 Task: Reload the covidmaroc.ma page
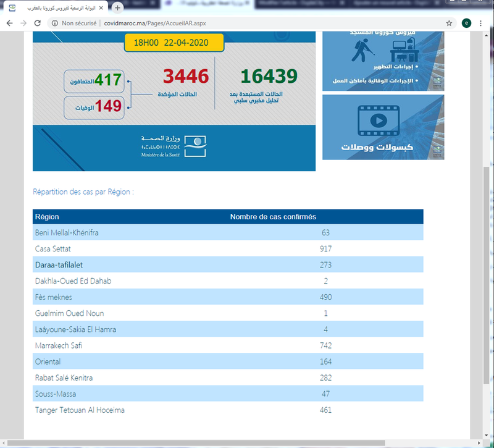click(x=38, y=23)
